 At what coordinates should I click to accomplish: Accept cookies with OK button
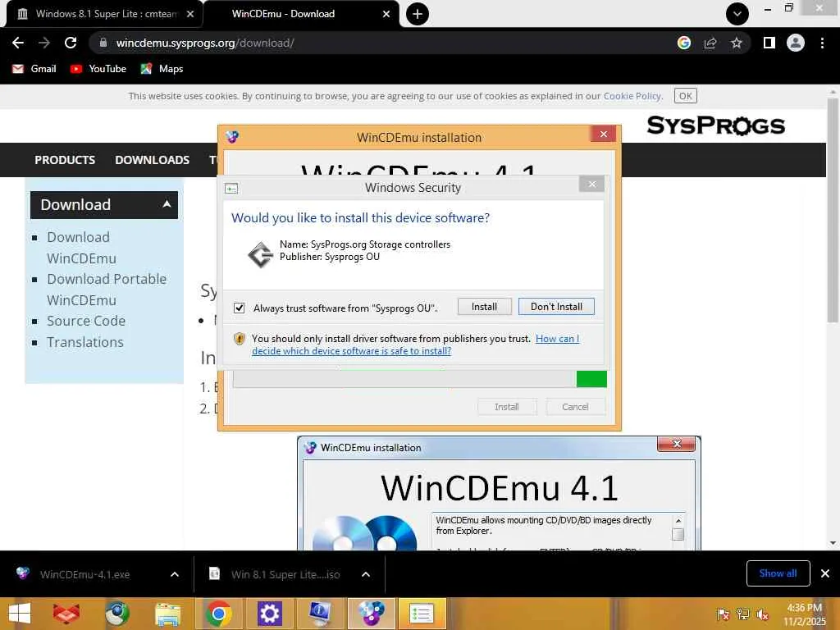coord(685,96)
